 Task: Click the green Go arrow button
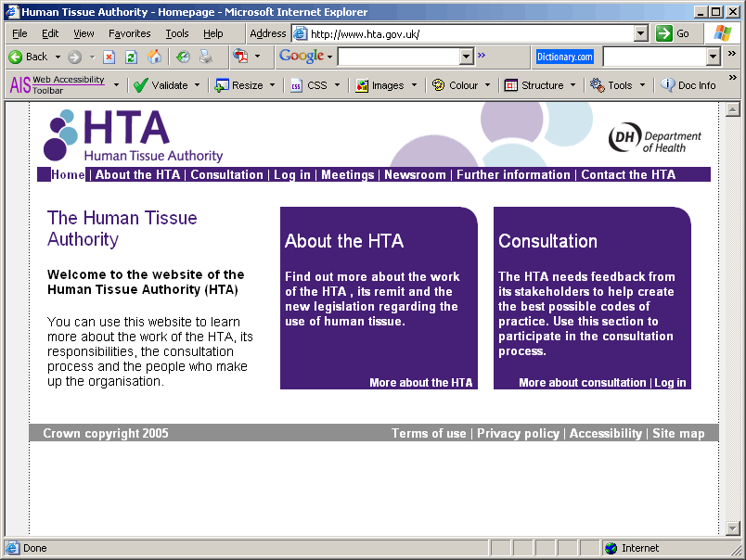pos(663,33)
